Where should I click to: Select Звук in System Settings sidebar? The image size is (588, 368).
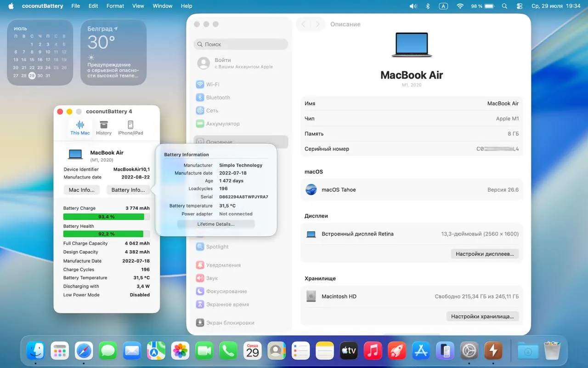pyautogui.click(x=241, y=278)
